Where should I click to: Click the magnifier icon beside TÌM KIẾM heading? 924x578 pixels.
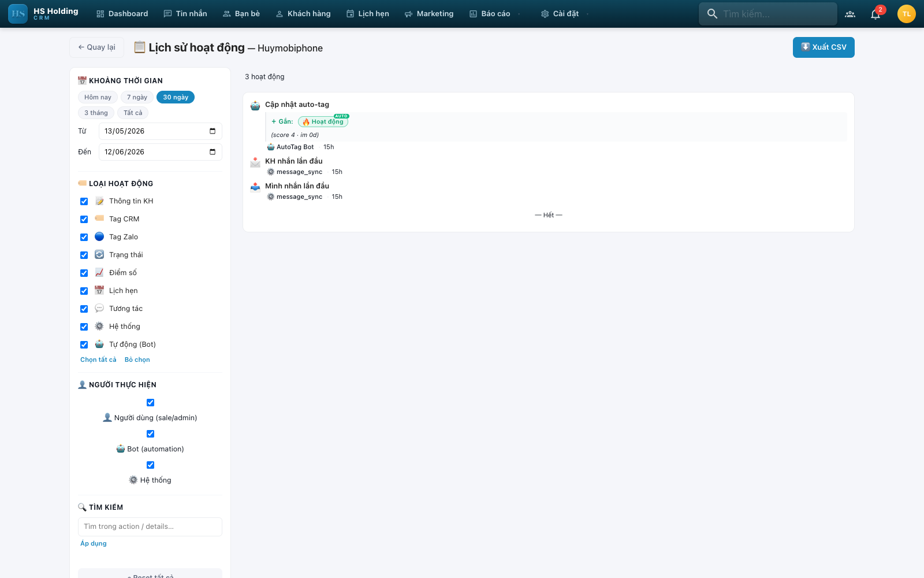[82, 507]
